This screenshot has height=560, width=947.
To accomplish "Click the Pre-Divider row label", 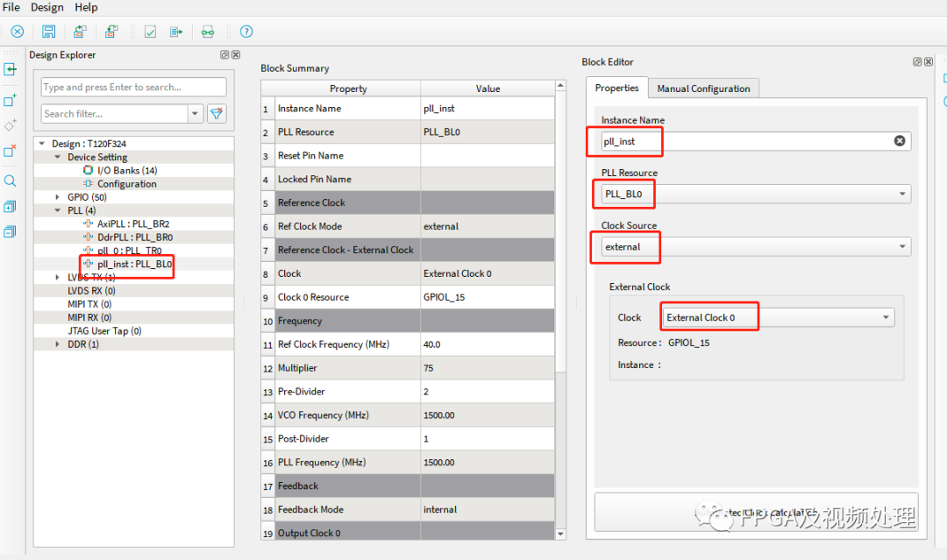I will click(x=302, y=392).
